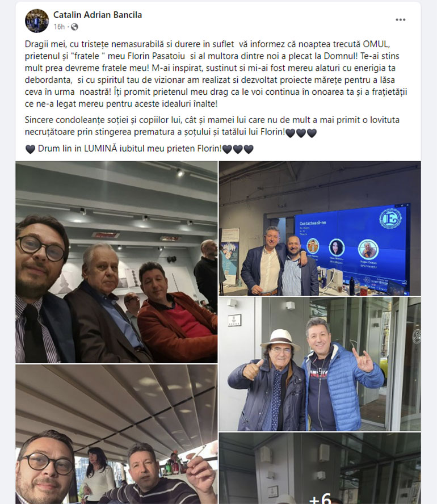Click 'Contactează-ne' heading on the blue screen
This screenshot has height=504, width=437.
point(313,223)
